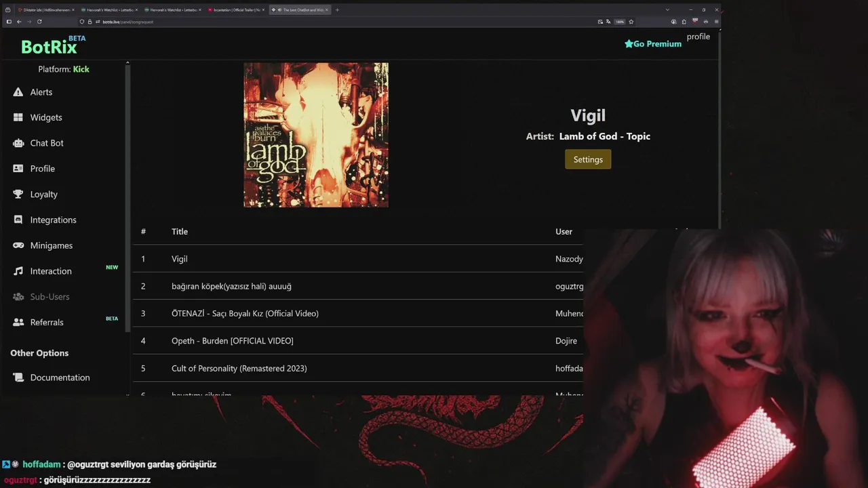Close the Diktatör izle tab
This screenshot has width=868, height=488.
click(73, 10)
